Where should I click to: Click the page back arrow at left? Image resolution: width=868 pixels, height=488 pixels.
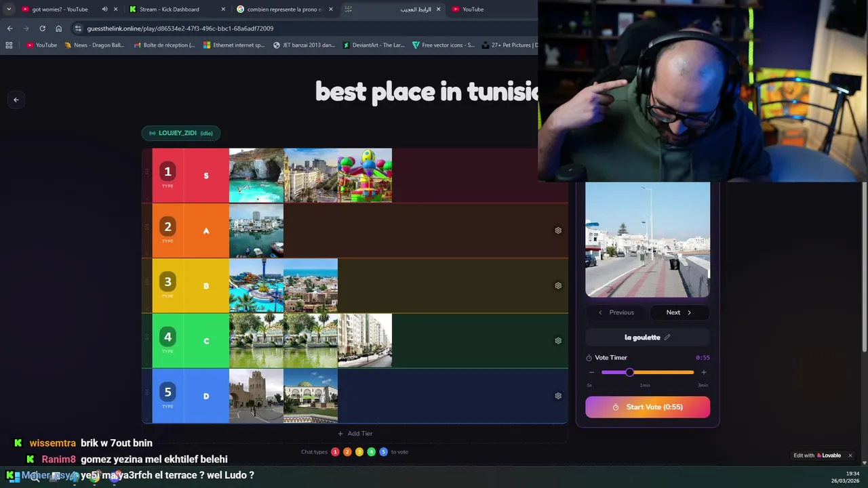(x=16, y=100)
